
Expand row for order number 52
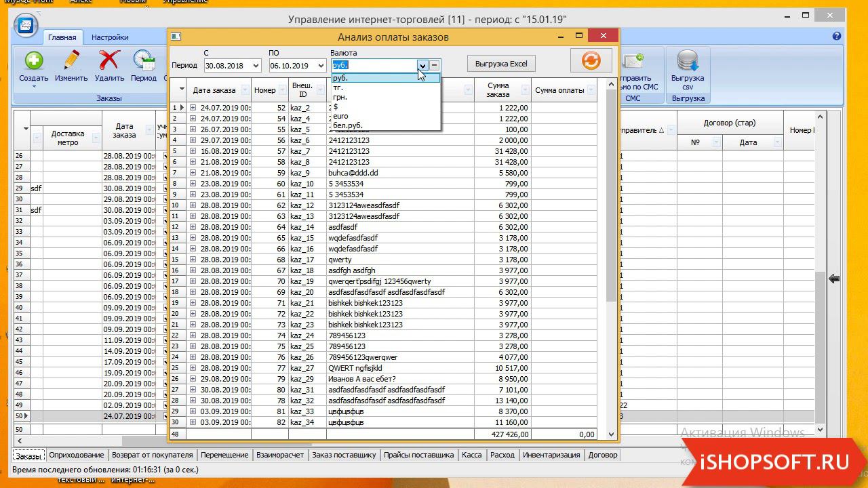pos(193,108)
